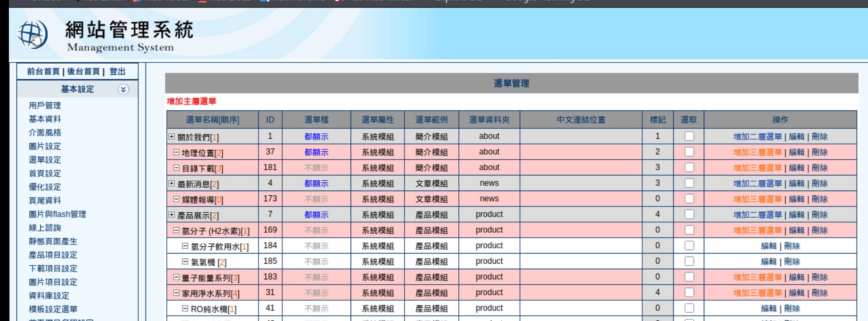868x321 pixels.
Task: Select the checkbox for 產品展示
Action: pos(689,214)
